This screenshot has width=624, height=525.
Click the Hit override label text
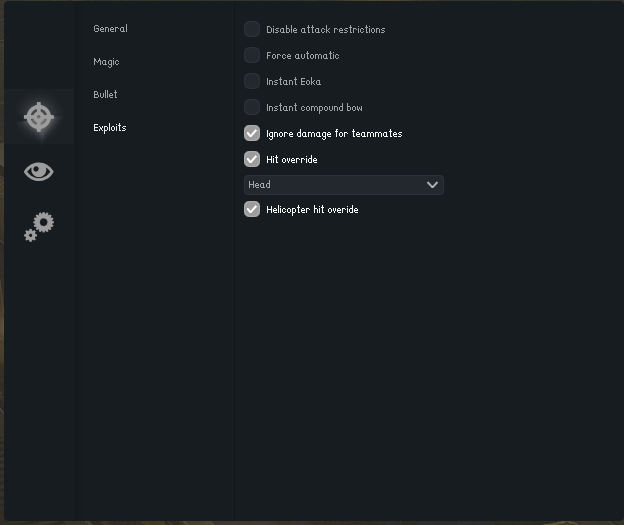coord(292,160)
